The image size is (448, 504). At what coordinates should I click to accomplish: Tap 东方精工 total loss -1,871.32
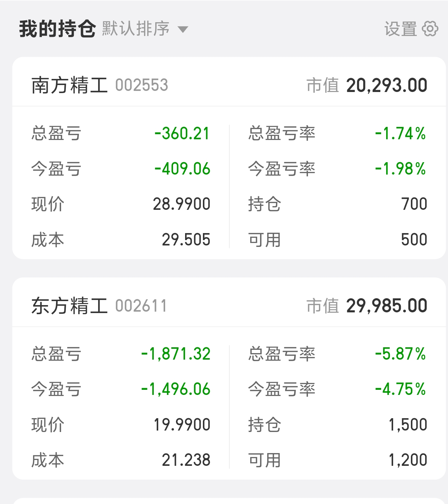pyautogui.click(x=176, y=354)
